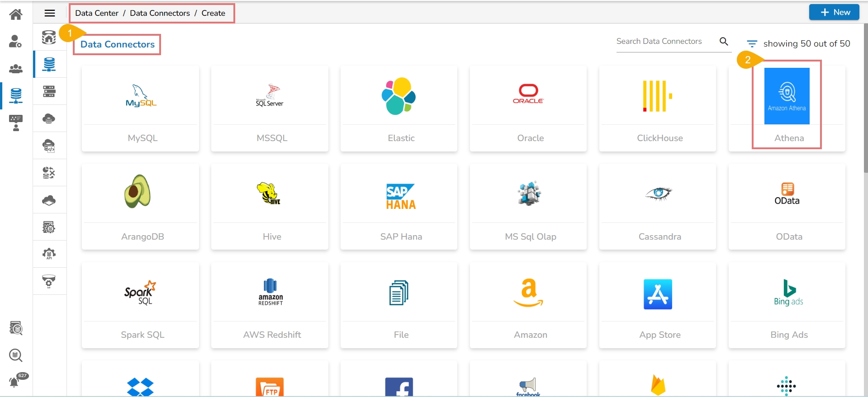Open the AWS Redshift connector

270,305
